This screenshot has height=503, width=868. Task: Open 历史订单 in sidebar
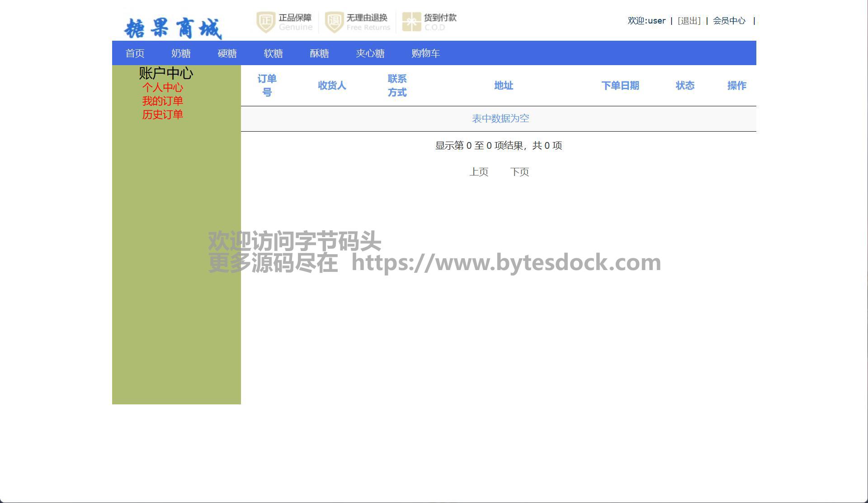(x=162, y=114)
